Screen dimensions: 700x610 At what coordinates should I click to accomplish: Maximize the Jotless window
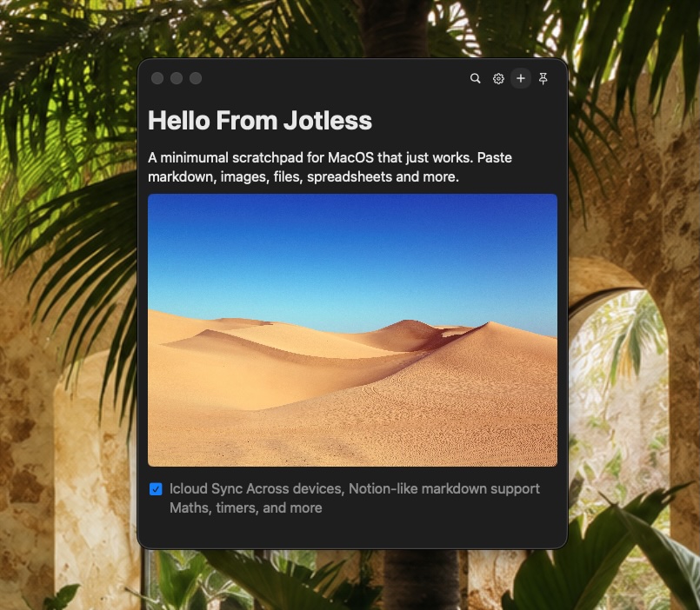click(196, 78)
